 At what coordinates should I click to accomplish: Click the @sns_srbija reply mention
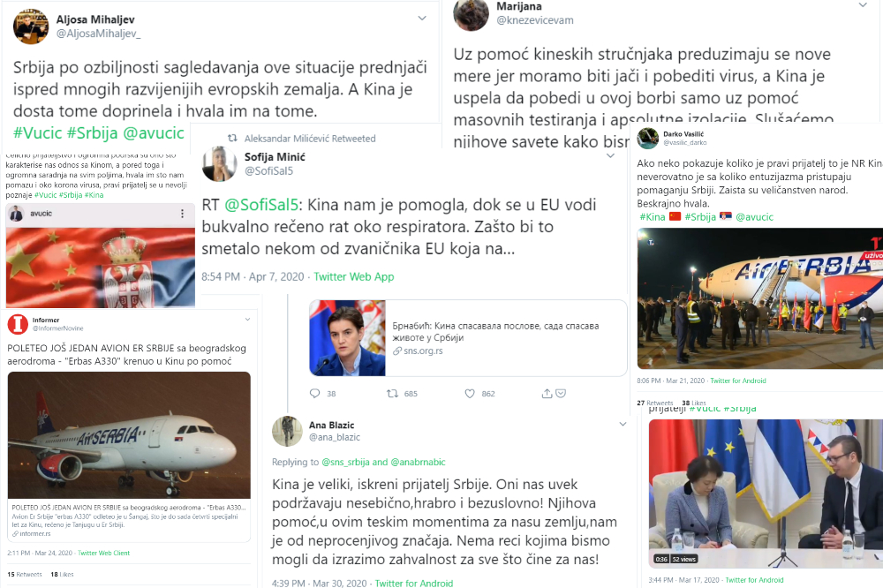[x=346, y=462]
